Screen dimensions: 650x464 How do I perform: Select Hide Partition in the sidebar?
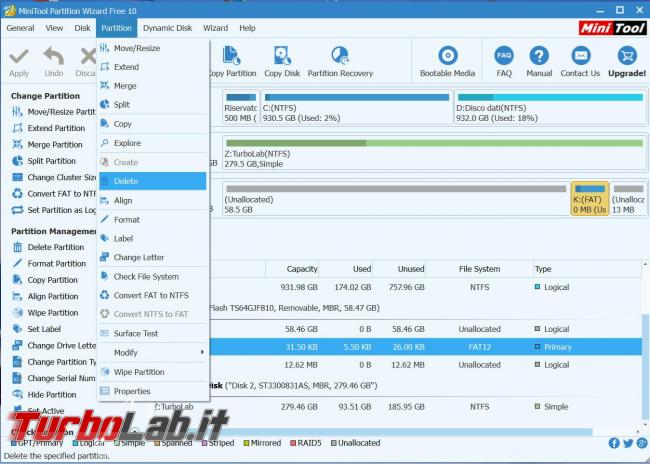pos(44,394)
